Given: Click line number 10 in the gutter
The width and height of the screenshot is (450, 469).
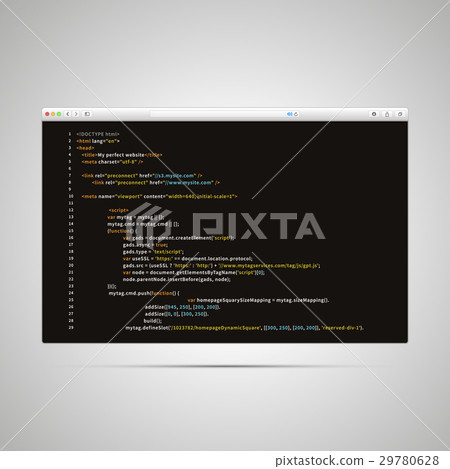Looking at the screenshot, I should 71,196.
